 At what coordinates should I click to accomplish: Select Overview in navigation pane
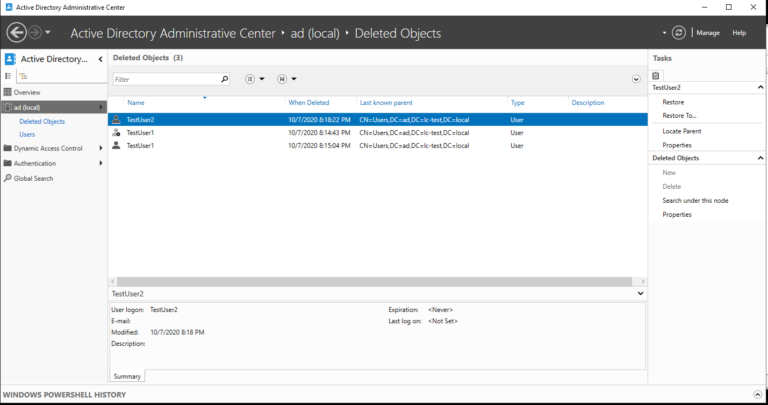coord(26,92)
